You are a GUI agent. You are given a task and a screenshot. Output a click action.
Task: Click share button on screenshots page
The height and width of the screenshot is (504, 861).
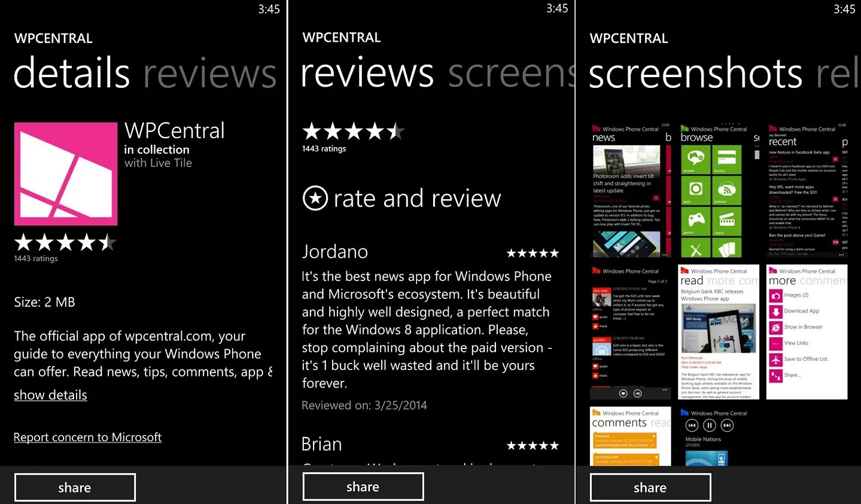tap(650, 487)
